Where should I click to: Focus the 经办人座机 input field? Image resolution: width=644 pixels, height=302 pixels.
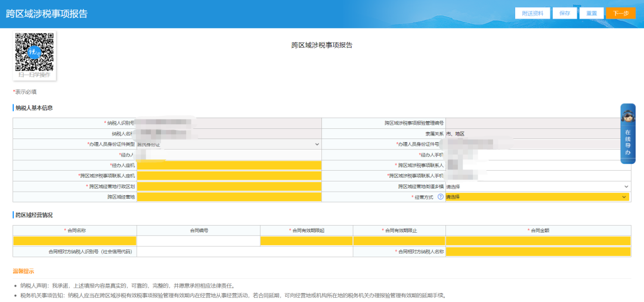229,165
